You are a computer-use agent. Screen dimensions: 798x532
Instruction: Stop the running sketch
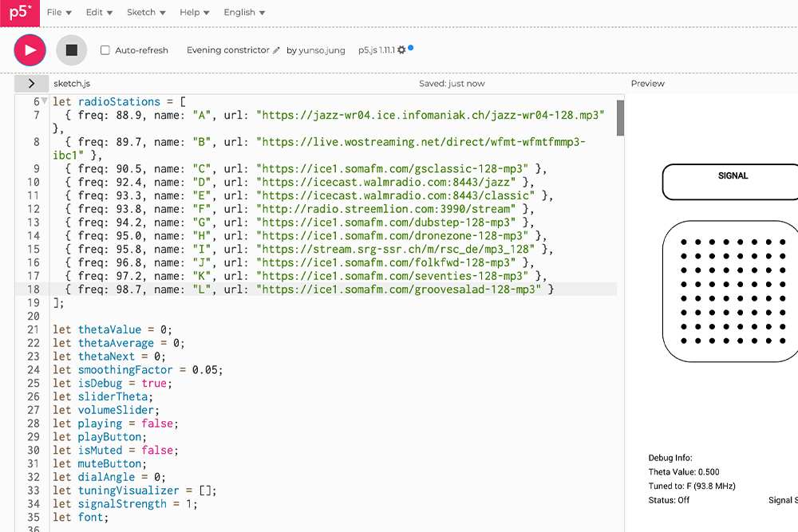(x=72, y=50)
